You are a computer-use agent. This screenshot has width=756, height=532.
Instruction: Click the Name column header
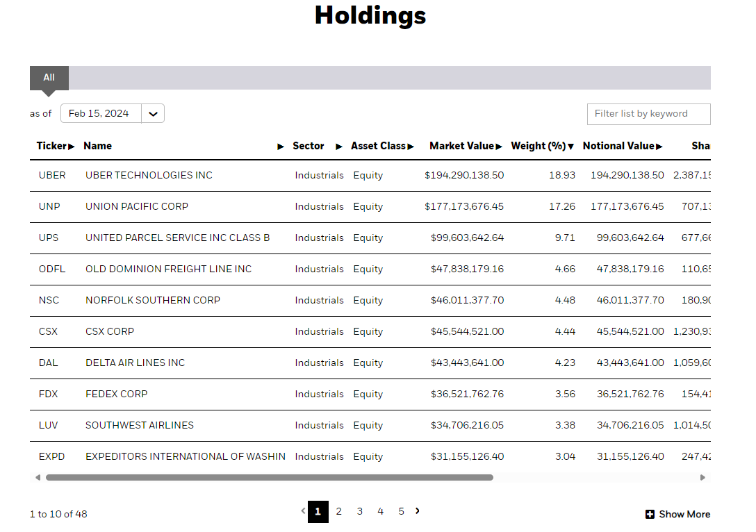pos(97,146)
